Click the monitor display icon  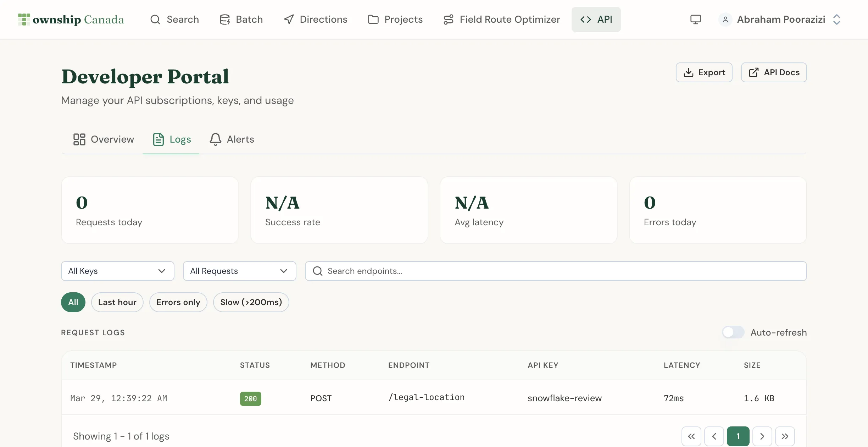coord(696,20)
